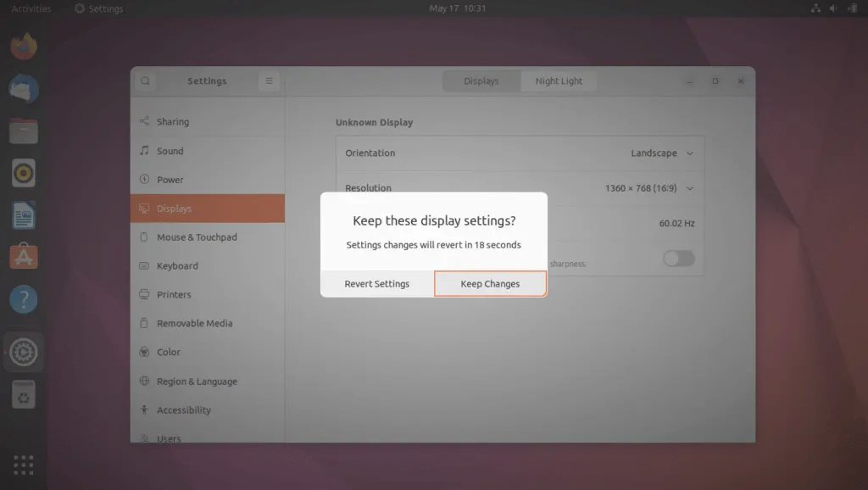Screen dimensions: 868x490
Task: Switch to the Displays tab
Action: (x=481, y=81)
